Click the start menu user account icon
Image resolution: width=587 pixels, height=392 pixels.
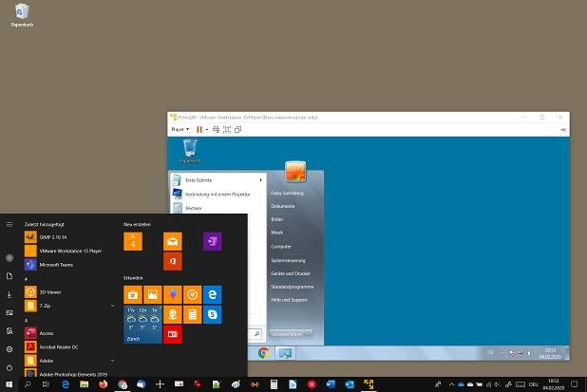coord(9,258)
